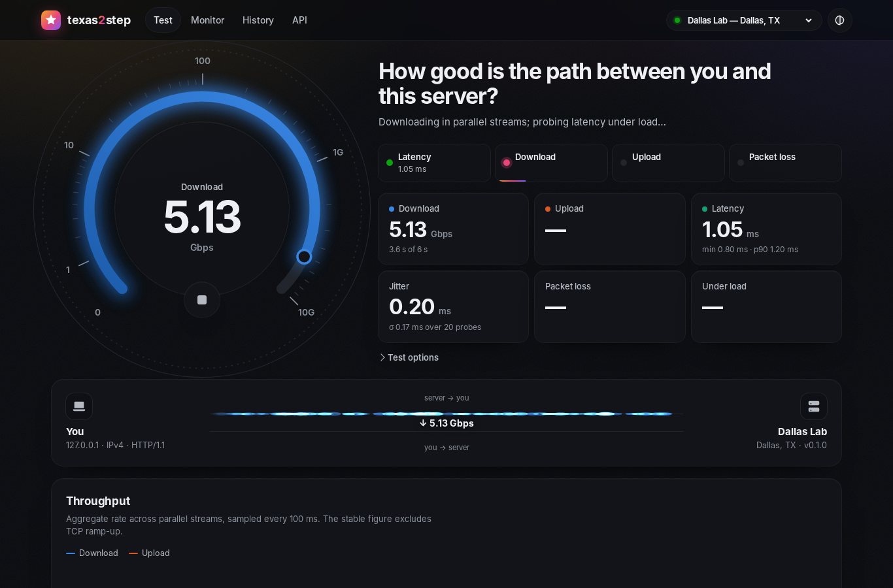This screenshot has height=588, width=893.
Task: Click the texas2step brand name
Action: [99, 20]
